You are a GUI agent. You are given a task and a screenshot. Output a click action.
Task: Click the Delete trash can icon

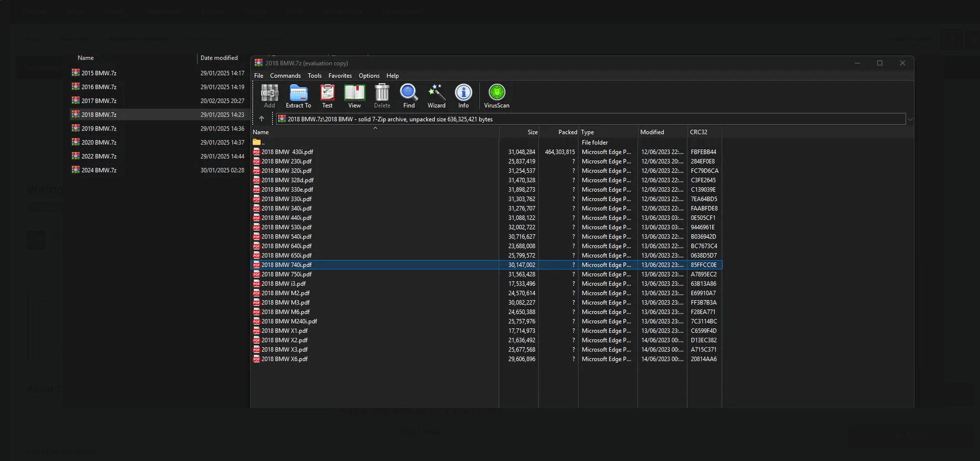pos(382,96)
